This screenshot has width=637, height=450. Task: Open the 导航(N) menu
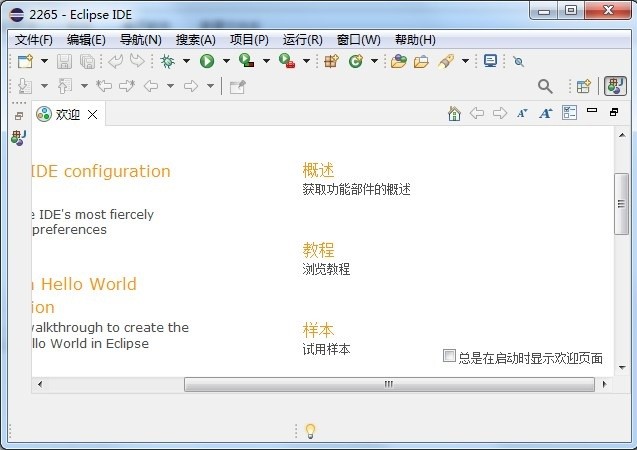pos(141,40)
